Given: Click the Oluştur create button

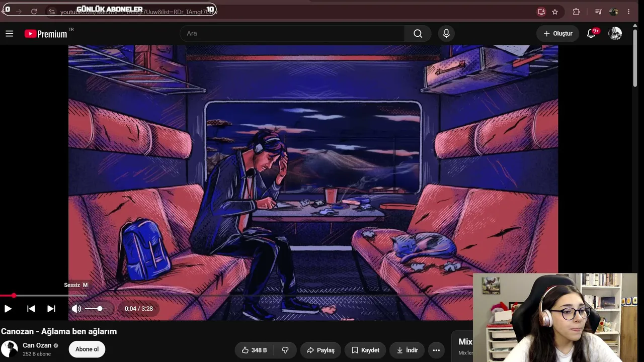Looking at the screenshot, I should coord(557,34).
